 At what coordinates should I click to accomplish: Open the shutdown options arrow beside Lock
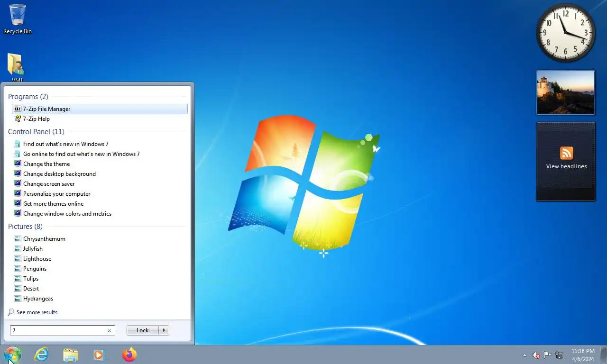(164, 330)
